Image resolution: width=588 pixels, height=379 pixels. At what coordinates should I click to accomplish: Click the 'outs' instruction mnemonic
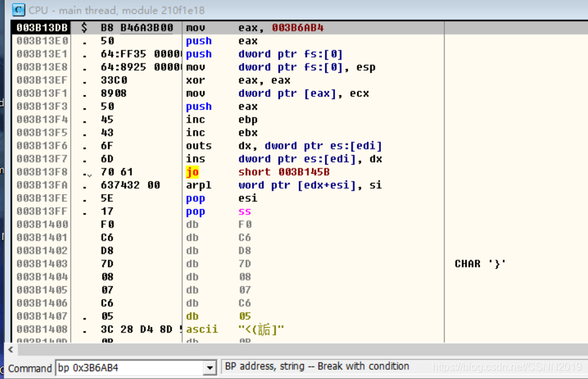[199, 146]
